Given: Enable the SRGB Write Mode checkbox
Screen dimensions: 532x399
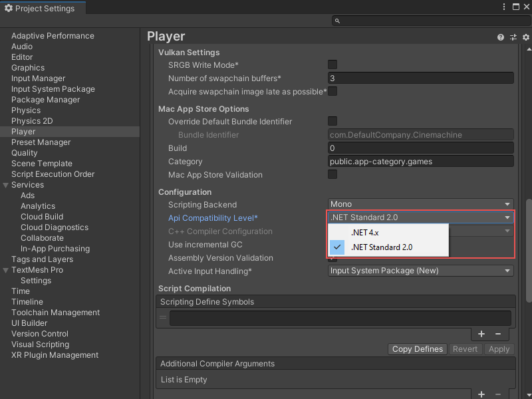Looking at the screenshot, I should pos(332,65).
